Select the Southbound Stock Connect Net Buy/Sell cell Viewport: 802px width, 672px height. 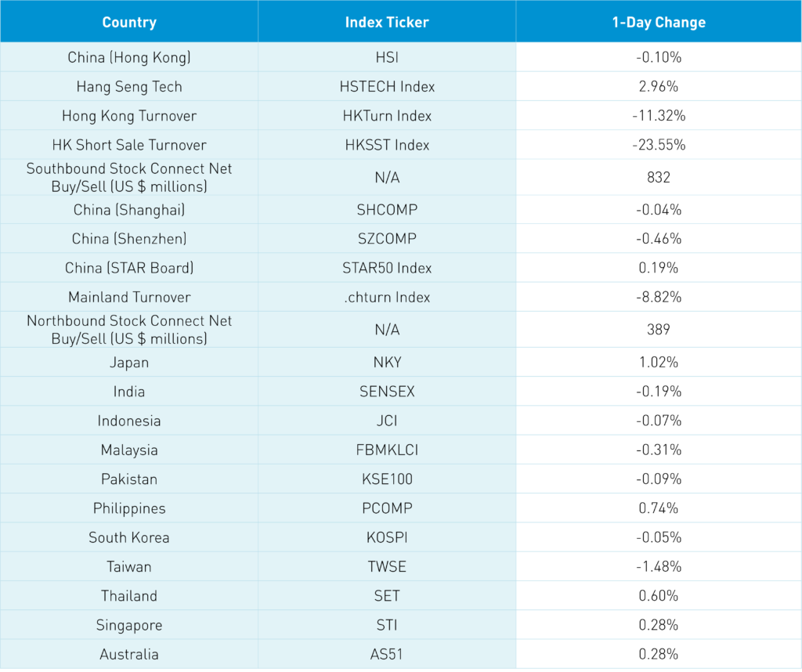[x=129, y=177]
